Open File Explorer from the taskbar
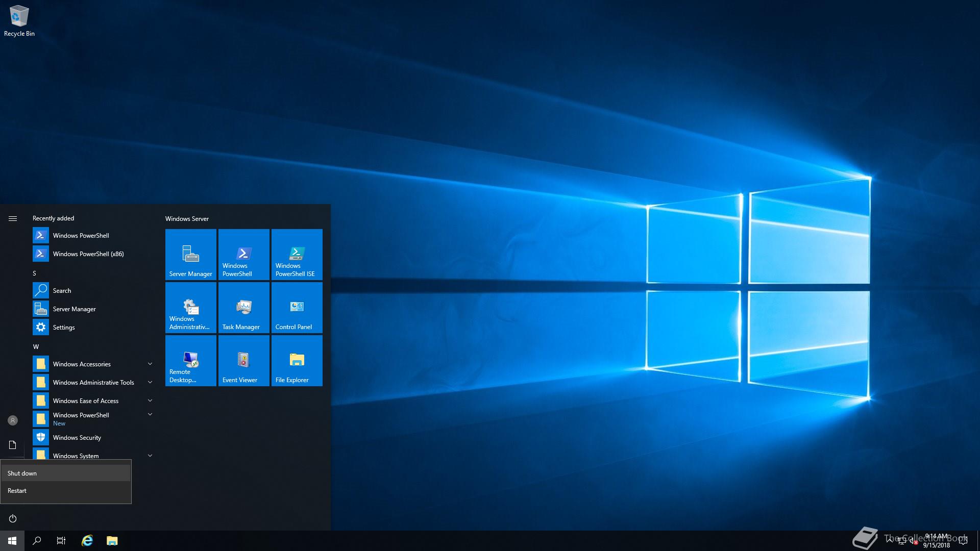The height and width of the screenshot is (551, 980). [x=112, y=541]
